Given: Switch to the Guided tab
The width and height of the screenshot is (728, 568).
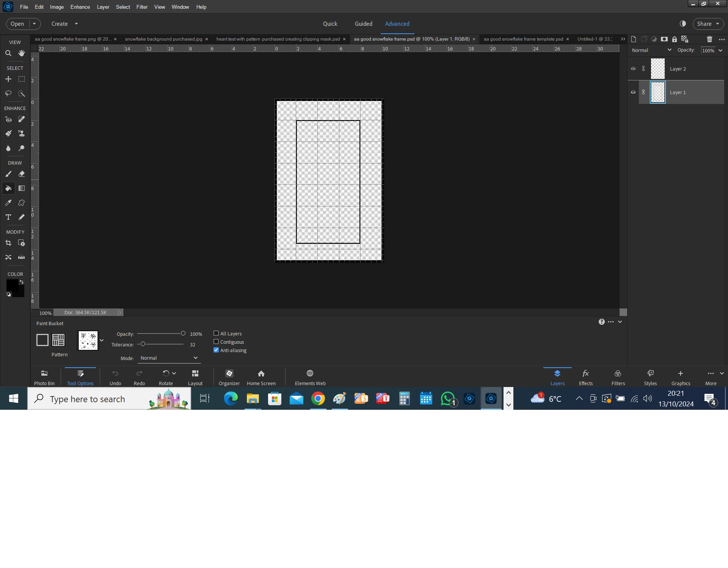Looking at the screenshot, I should tap(363, 24).
